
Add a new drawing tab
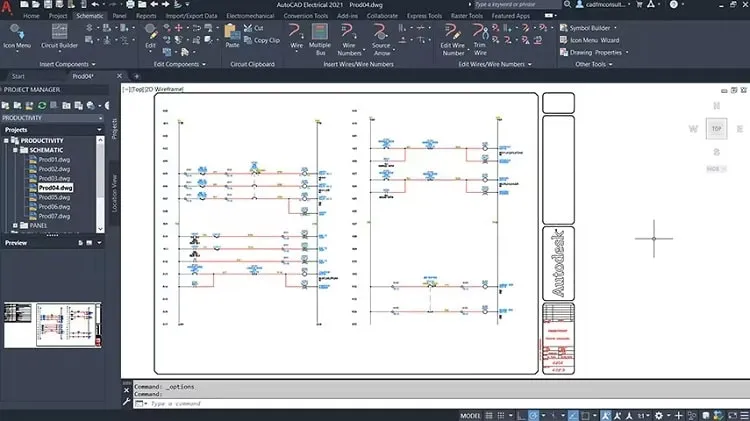click(x=136, y=76)
